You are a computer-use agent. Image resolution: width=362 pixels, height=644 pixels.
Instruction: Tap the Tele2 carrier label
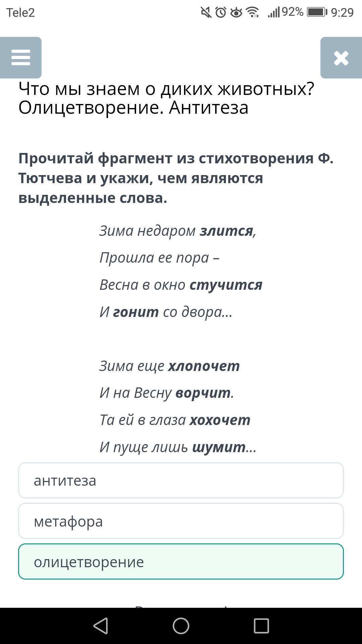coord(20,12)
